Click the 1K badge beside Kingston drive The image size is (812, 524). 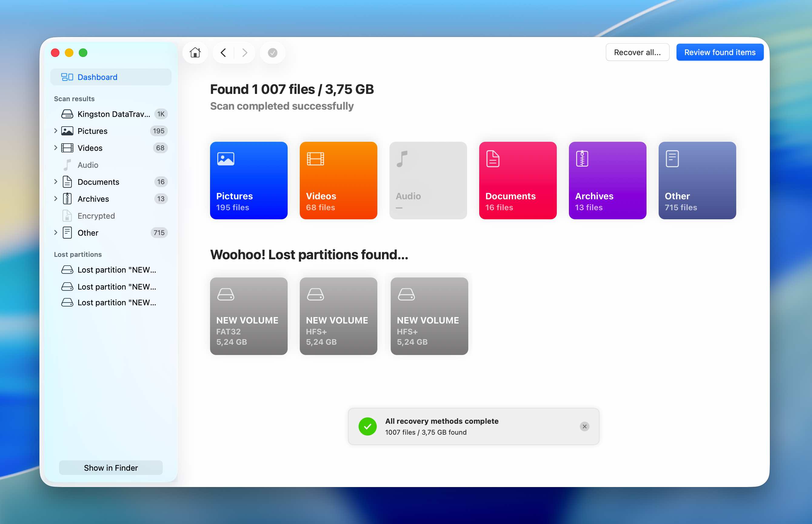coord(161,114)
